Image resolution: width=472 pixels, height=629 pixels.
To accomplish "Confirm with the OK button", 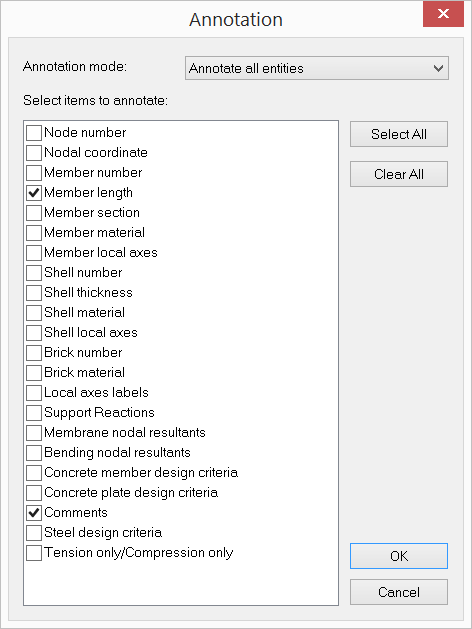I will pyautogui.click(x=399, y=556).
